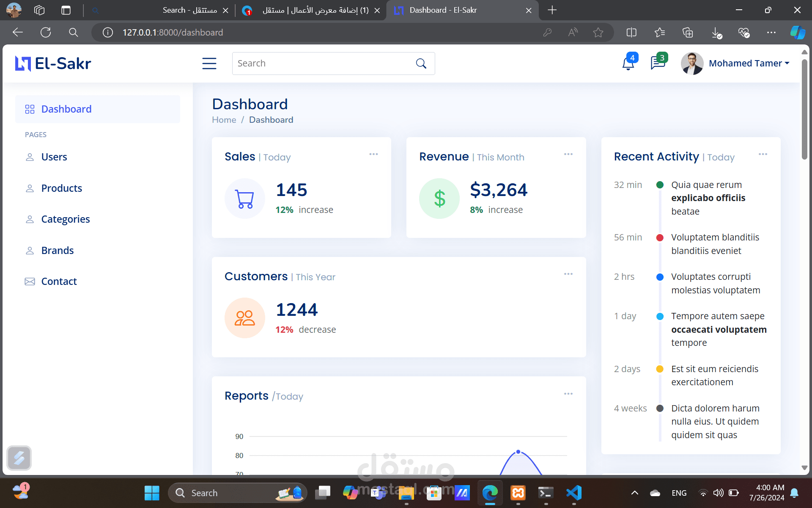Add page to favorites star icon
The width and height of the screenshot is (812, 508).
point(598,32)
